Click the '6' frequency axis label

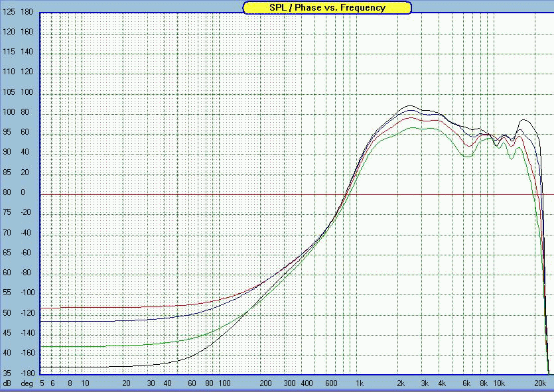pos(52,383)
